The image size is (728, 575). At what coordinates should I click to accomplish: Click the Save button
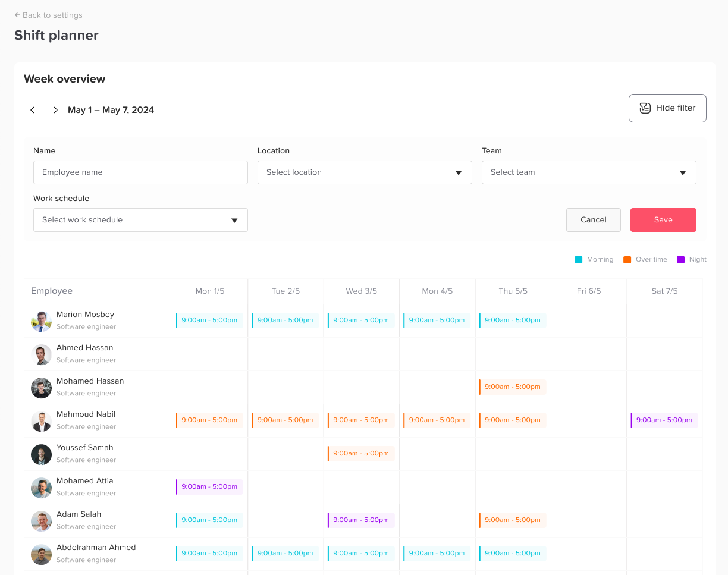pyautogui.click(x=663, y=220)
